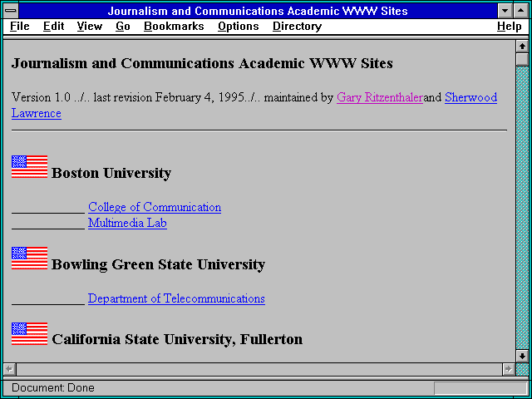Open the Bookmarks menu
The width and height of the screenshot is (532, 399).
click(174, 27)
